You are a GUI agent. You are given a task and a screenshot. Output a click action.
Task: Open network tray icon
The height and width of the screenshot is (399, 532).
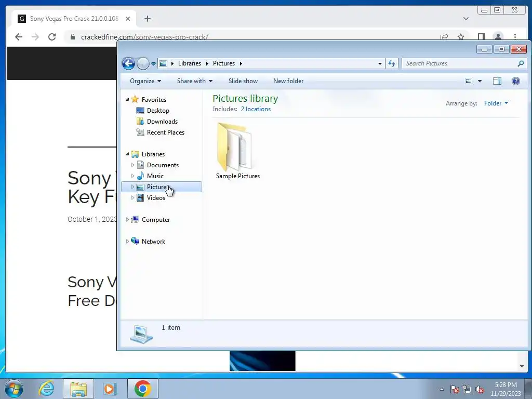click(467, 389)
